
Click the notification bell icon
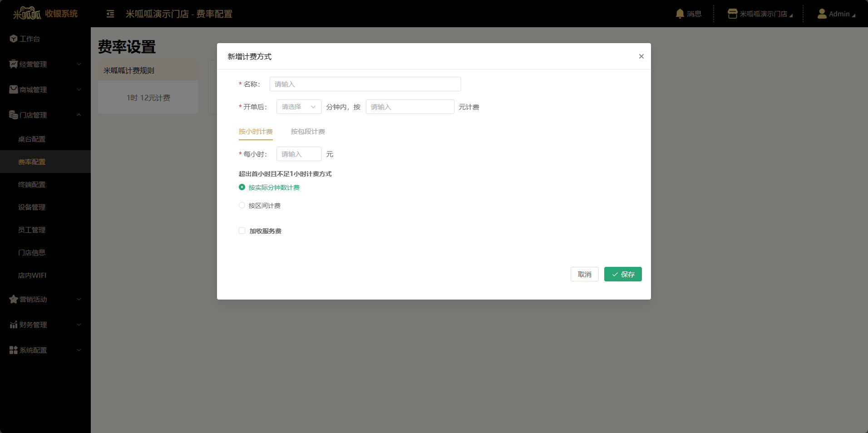point(680,14)
